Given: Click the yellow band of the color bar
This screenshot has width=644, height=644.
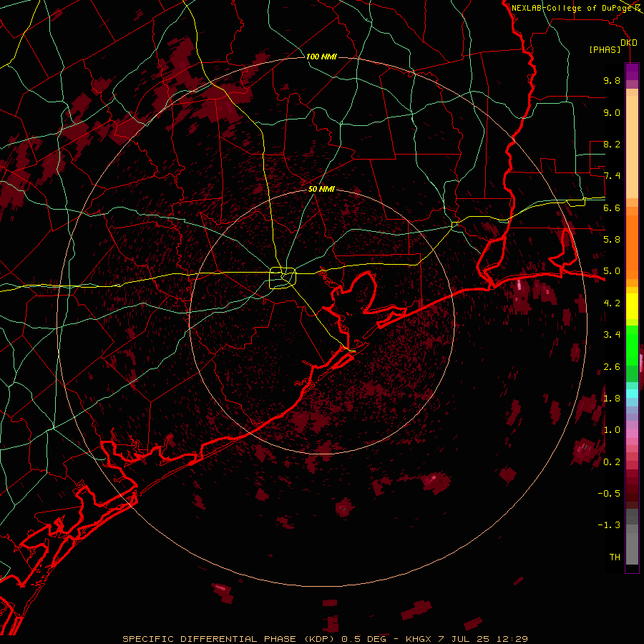Looking at the screenshot, I should click(x=632, y=306).
